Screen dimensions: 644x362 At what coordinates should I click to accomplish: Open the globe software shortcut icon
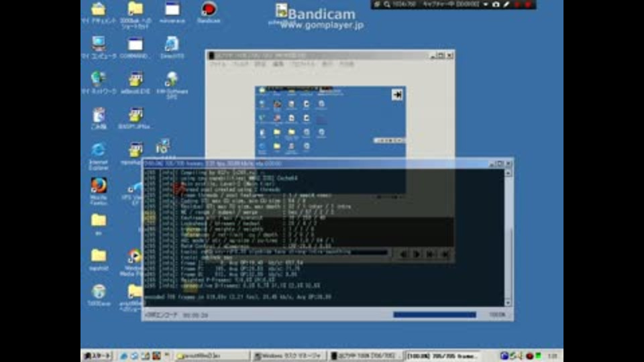[172, 79]
